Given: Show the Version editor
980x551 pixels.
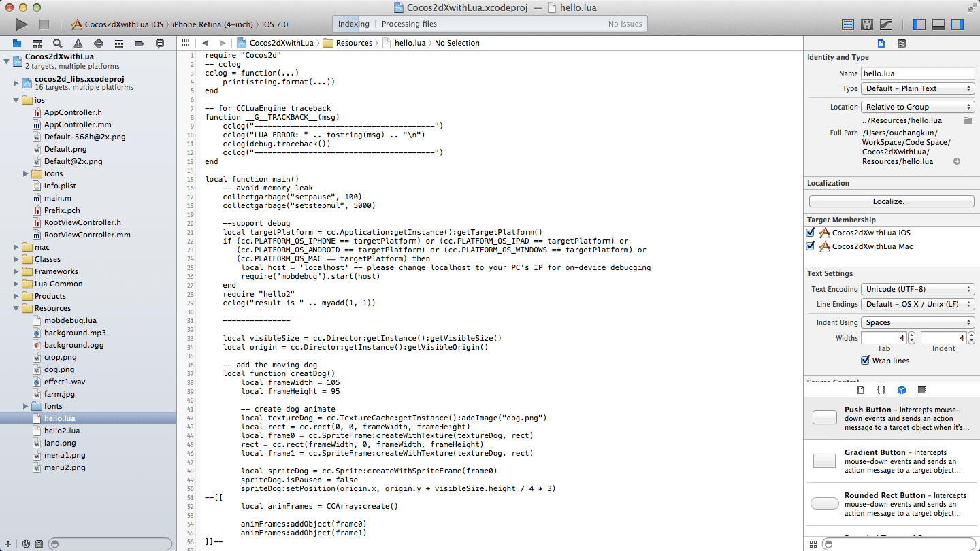Looking at the screenshot, I should (x=886, y=24).
